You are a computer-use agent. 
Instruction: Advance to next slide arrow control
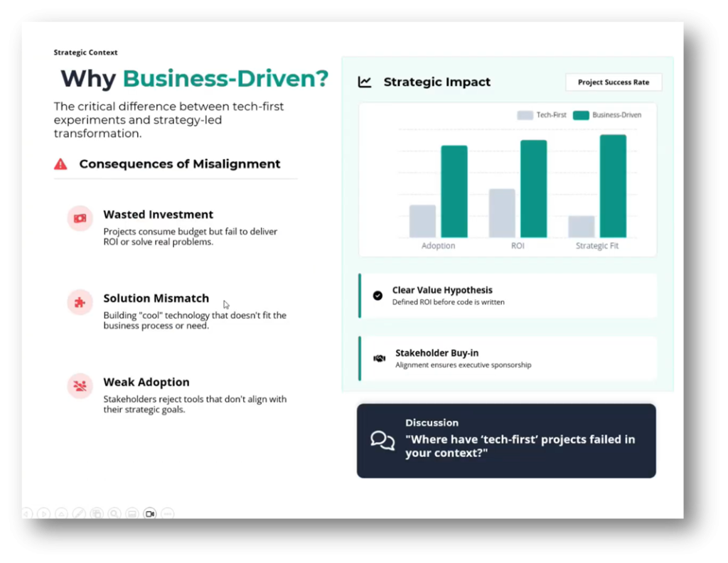point(44,513)
